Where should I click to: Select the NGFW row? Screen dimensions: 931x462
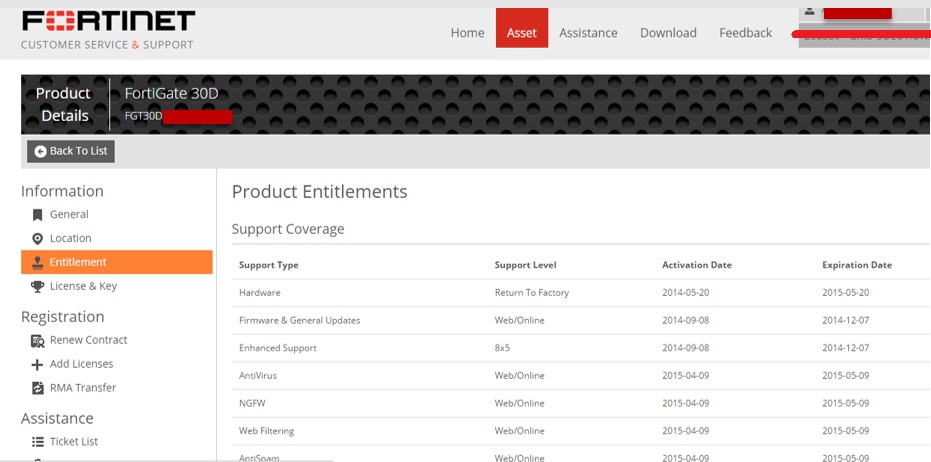tap(581, 403)
